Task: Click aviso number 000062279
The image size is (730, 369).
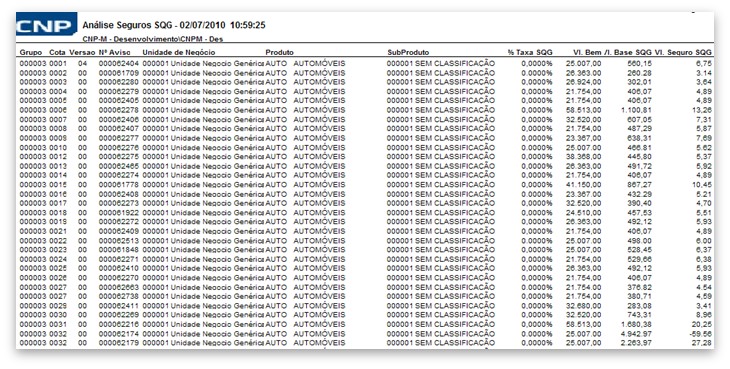Action: (119, 91)
